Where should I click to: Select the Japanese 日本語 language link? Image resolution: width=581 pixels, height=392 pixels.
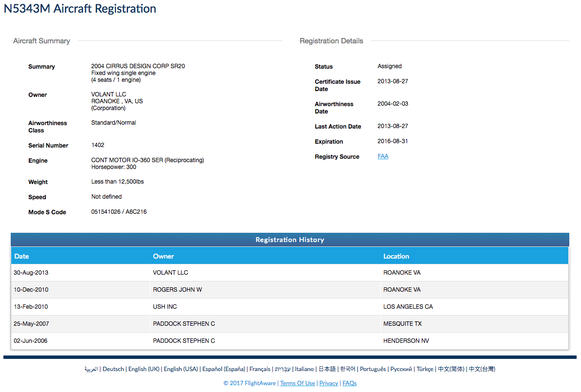[327, 369]
